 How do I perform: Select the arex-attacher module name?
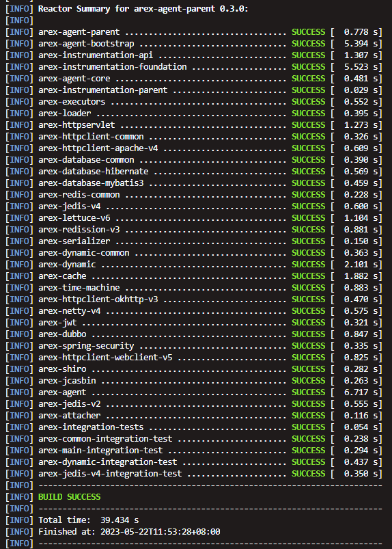click(69, 415)
